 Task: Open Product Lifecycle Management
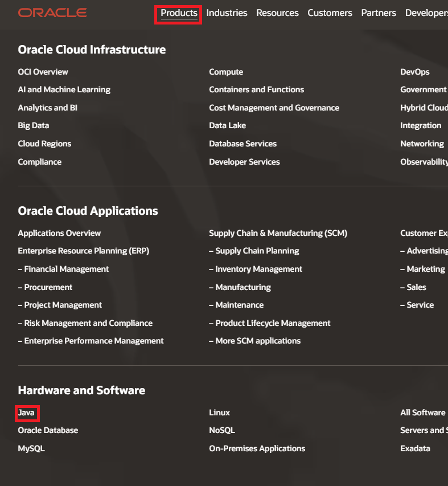point(270,323)
